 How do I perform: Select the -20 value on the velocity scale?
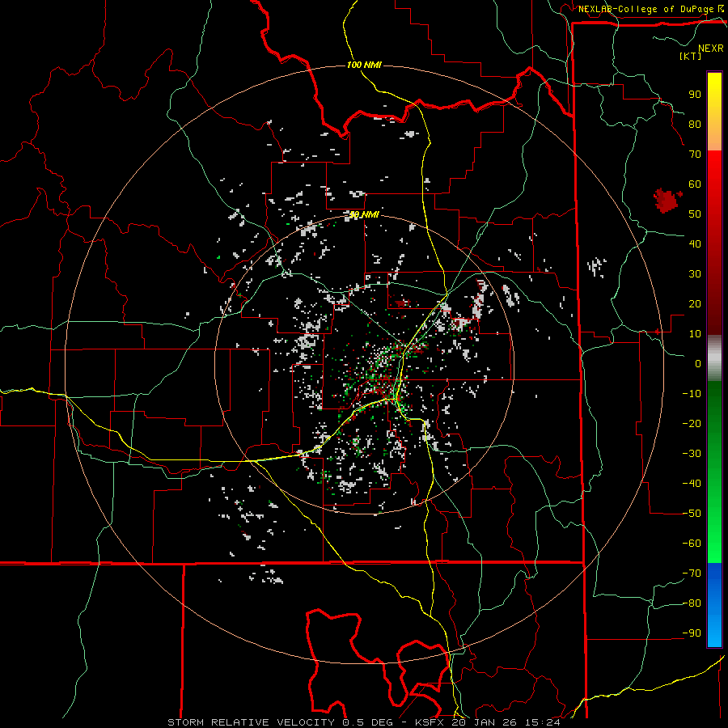coord(692,424)
